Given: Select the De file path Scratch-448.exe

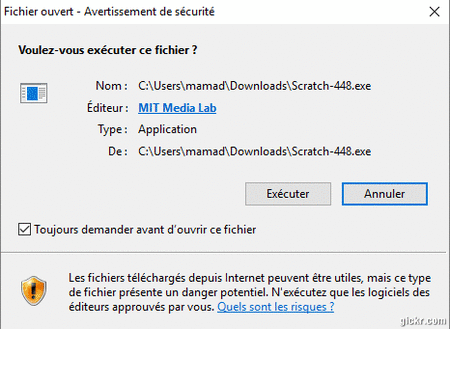Looking at the screenshot, I should pyautogui.click(x=255, y=151).
